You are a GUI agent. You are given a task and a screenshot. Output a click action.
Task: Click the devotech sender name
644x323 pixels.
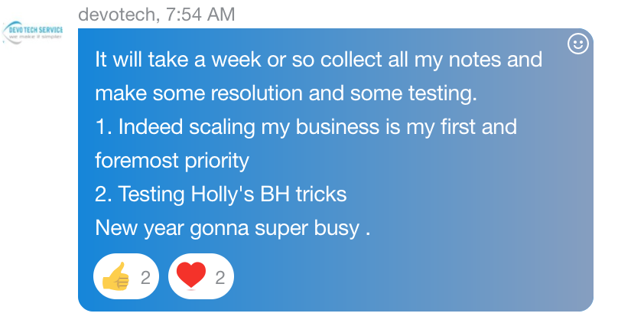tap(113, 14)
